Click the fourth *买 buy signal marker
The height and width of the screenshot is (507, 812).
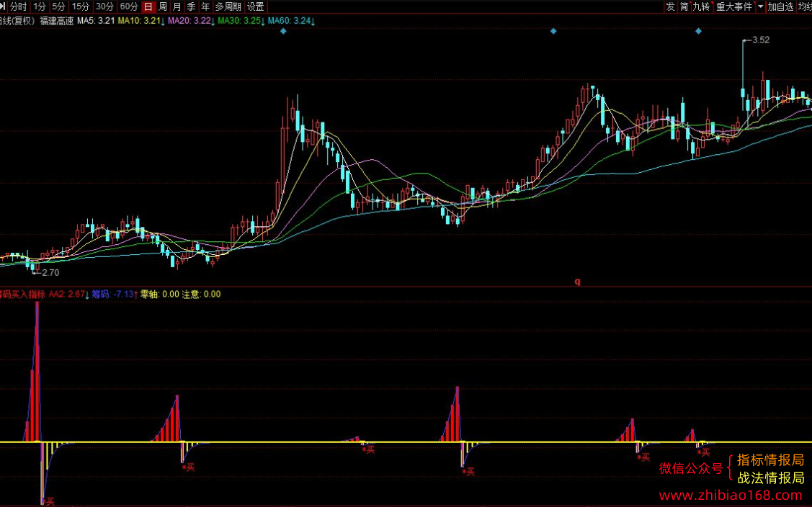pos(468,471)
